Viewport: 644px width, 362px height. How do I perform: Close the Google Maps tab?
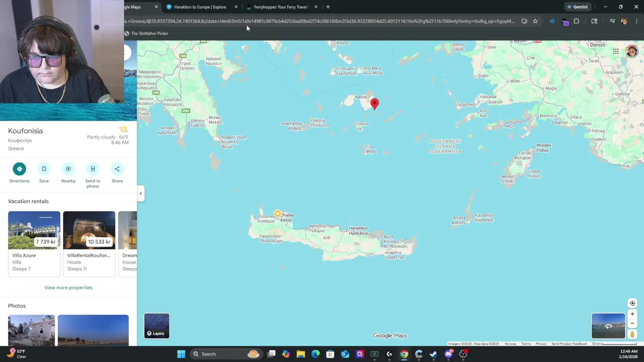pos(156,7)
